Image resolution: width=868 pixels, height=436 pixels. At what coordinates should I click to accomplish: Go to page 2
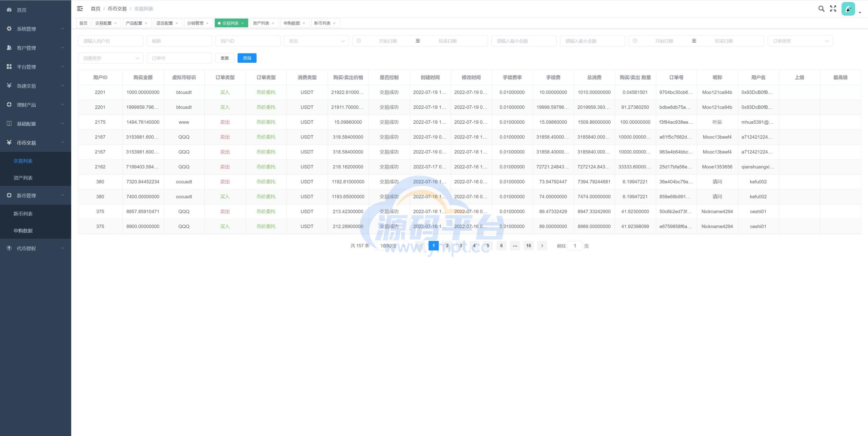[x=447, y=246]
